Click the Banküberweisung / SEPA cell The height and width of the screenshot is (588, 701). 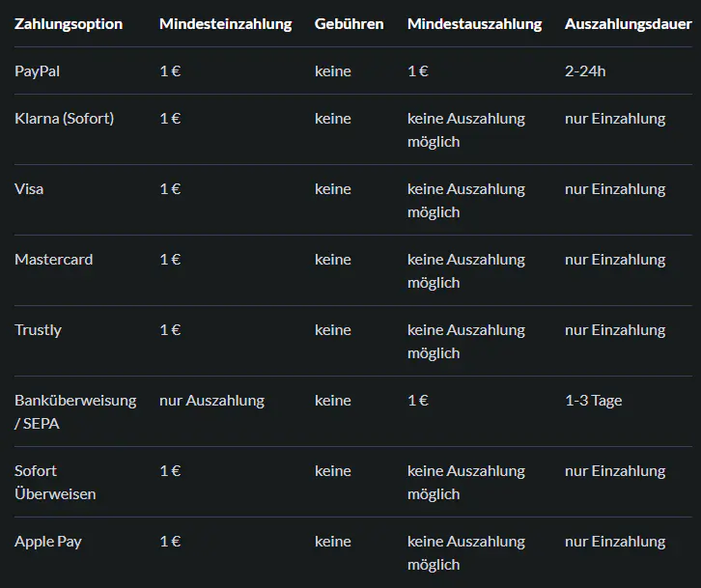[75, 411]
